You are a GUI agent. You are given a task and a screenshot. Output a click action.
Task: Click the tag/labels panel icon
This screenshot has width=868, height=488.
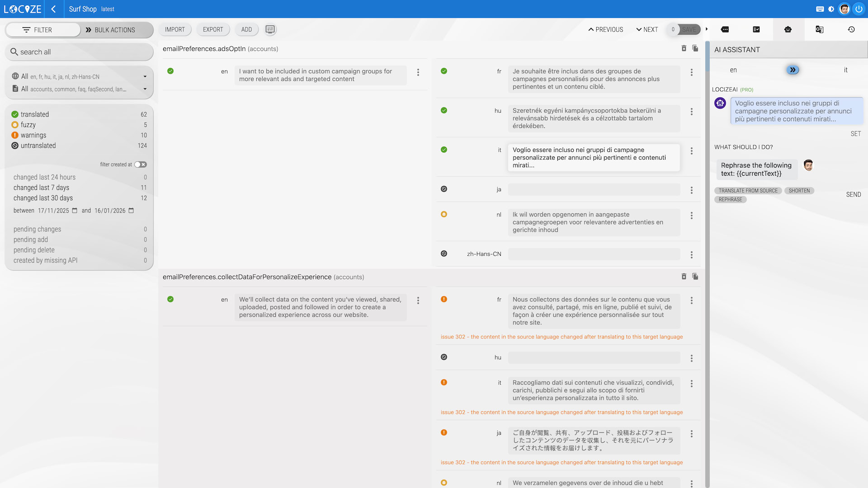pos(725,29)
